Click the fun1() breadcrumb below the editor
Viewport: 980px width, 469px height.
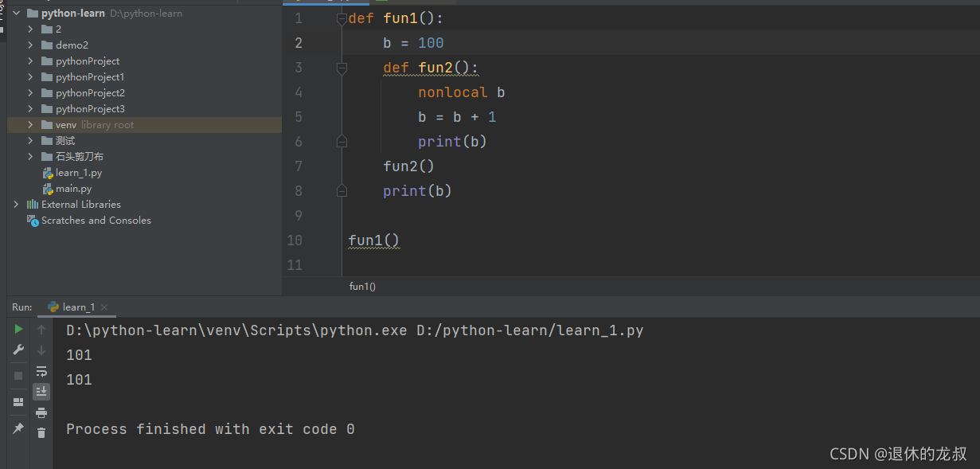(x=362, y=286)
